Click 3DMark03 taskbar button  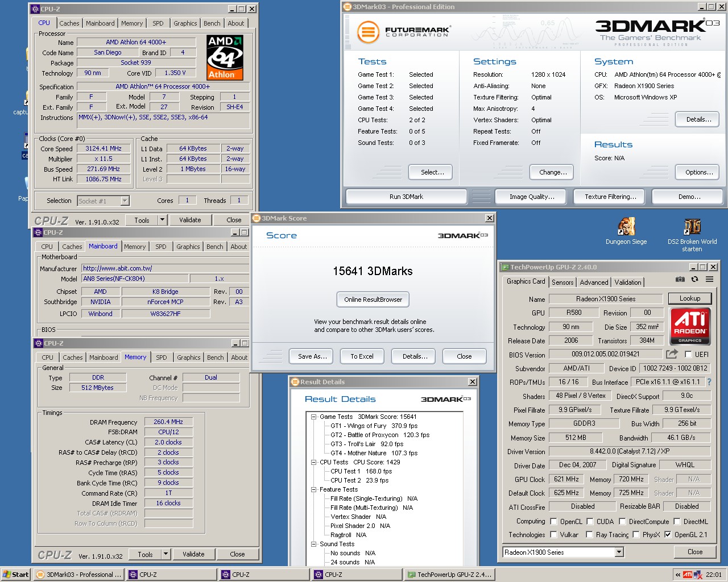79,575
